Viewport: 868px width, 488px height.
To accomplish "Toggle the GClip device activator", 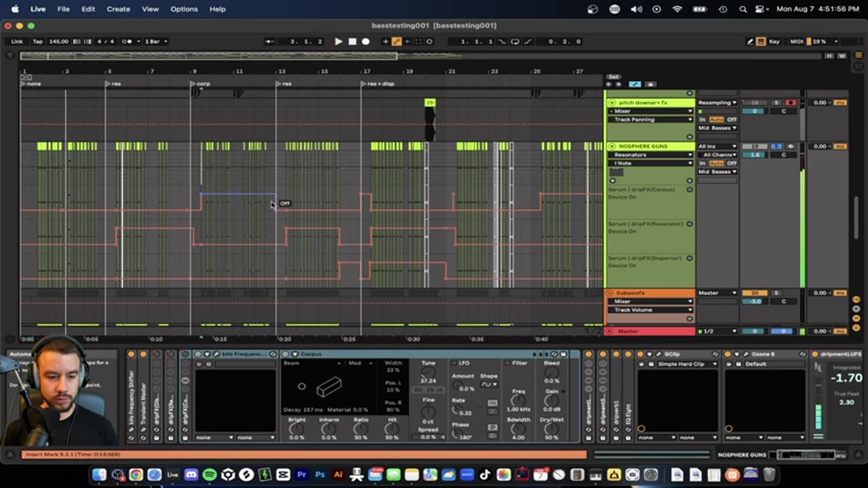I will 640,354.
